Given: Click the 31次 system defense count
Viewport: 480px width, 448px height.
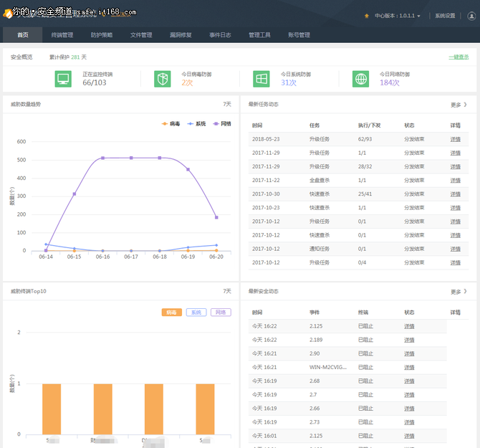Looking at the screenshot, I should [289, 82].
